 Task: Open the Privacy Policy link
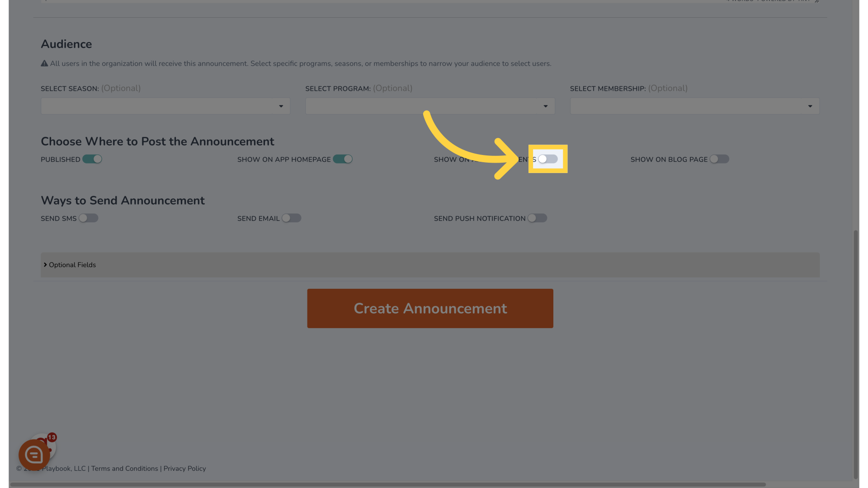click(184, 469)
